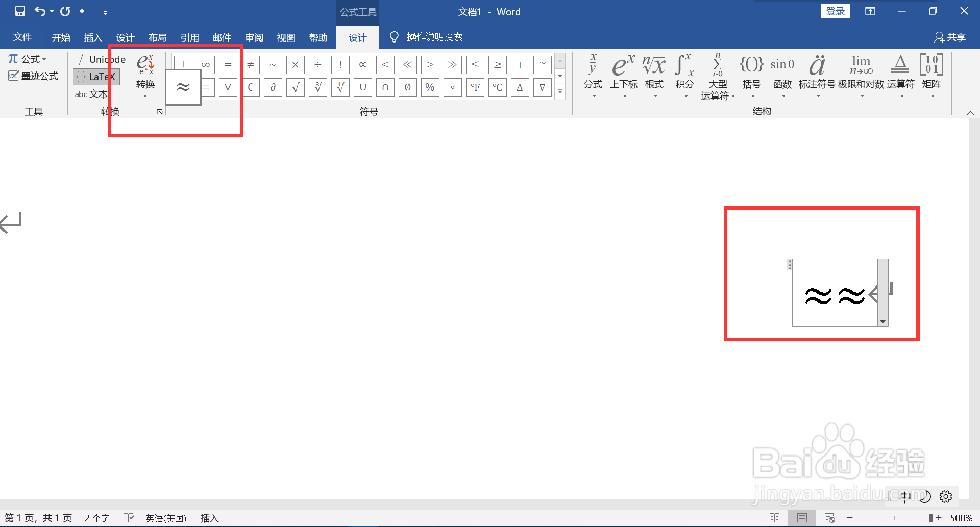Toggle abc 文本 normal text mode
This screenshot has height=527, width=980.
coord(91,94)
